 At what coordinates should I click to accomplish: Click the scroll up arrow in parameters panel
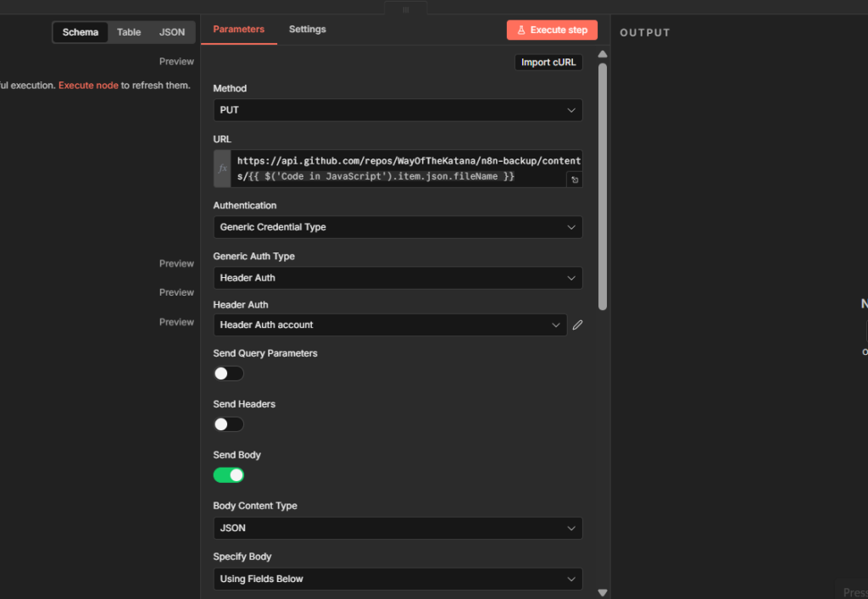[603, 54]
